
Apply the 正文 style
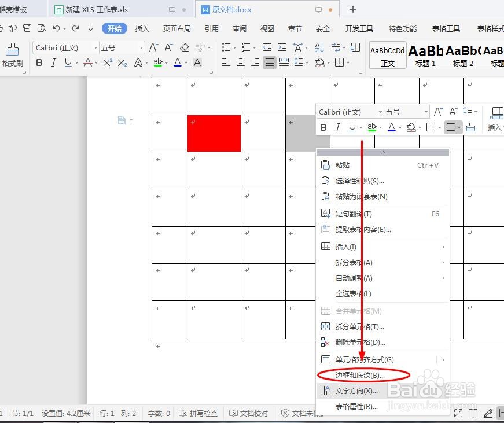click(x=388, y=55)
